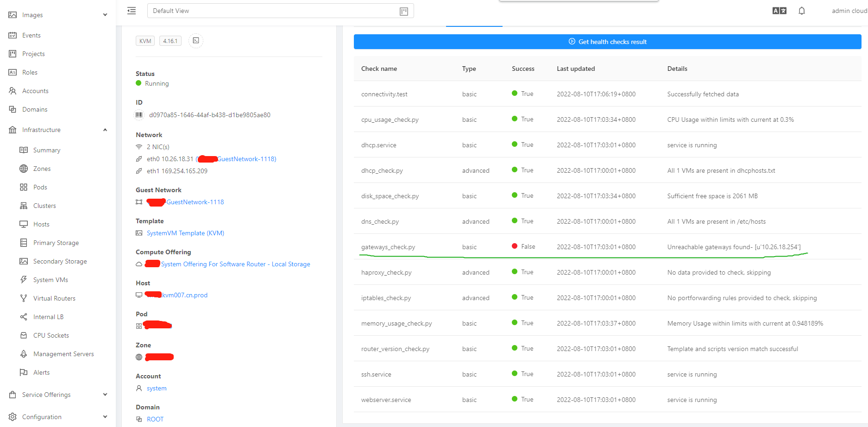Open Summary icon under Infrastructure
This screenshot has height=427, width=868.
point(24,150)
